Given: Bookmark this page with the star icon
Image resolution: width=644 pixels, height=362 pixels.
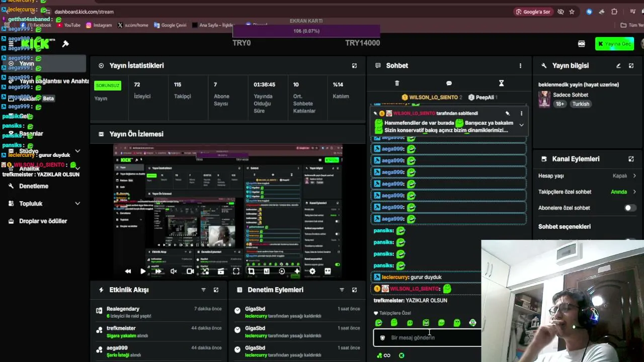Looking at the screenshot, I should pos(572,12).
